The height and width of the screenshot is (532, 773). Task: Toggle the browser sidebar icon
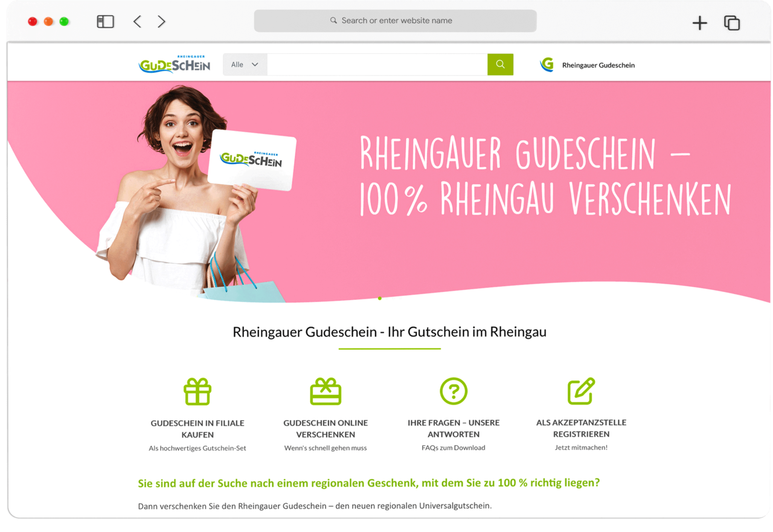pos(105,21)
